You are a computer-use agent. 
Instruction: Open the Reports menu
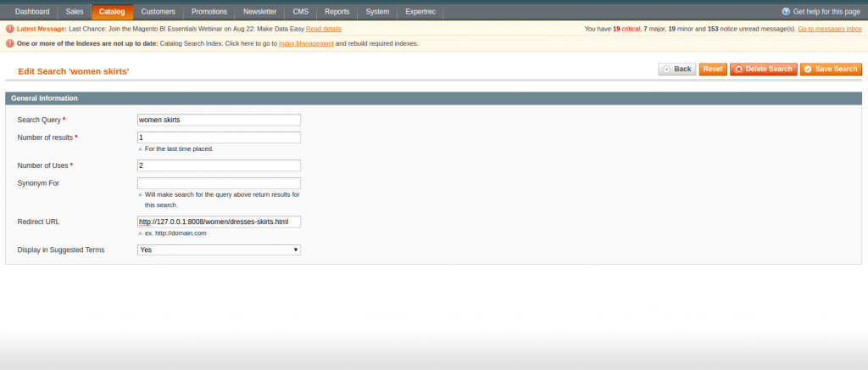coord(337,12)
